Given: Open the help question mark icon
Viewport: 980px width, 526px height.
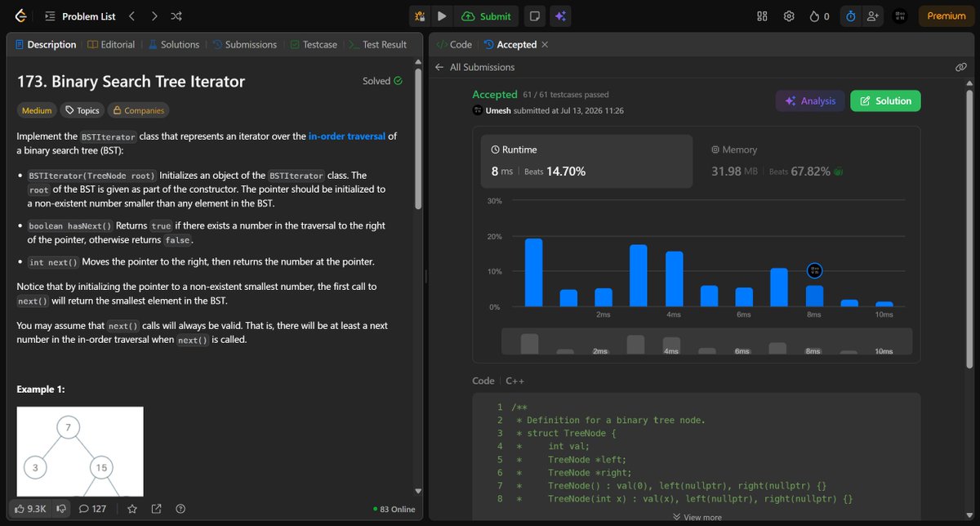Looking at the screenshot, I should pos(180,509).
